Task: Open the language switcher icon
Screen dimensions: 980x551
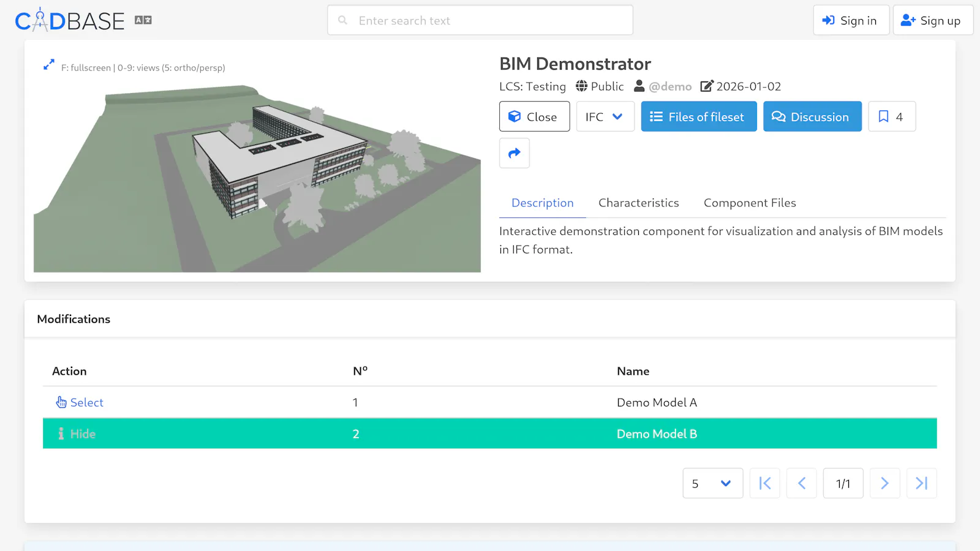Action: pyautogui.click(x=143, y=20)
